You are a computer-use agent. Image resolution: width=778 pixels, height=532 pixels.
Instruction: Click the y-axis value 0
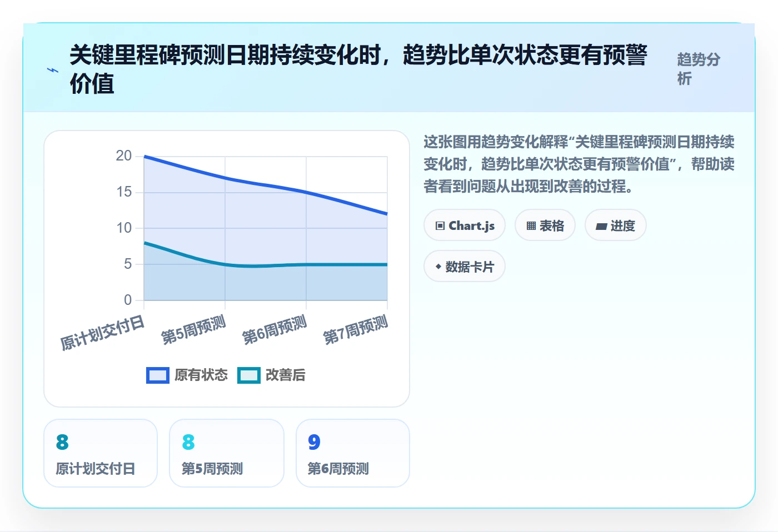[x=128, y=300]
